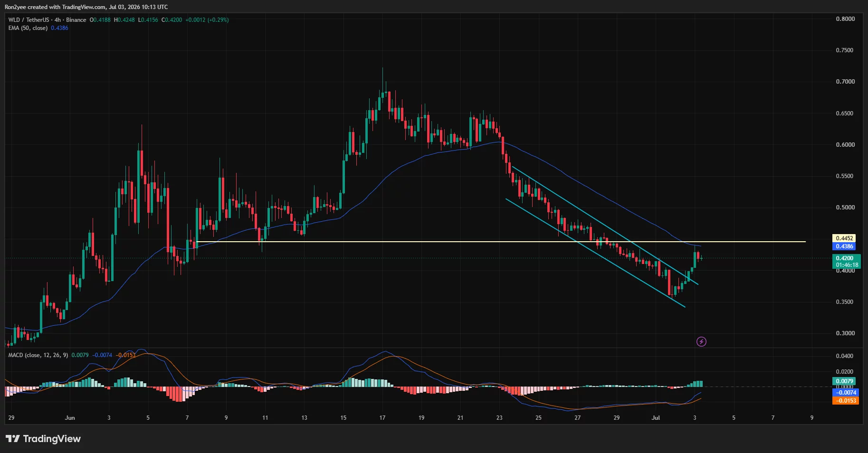This screenshot has height=453, width=868.
Task: Click the 0.7500 price axis label
Action: tap(845, 50)
